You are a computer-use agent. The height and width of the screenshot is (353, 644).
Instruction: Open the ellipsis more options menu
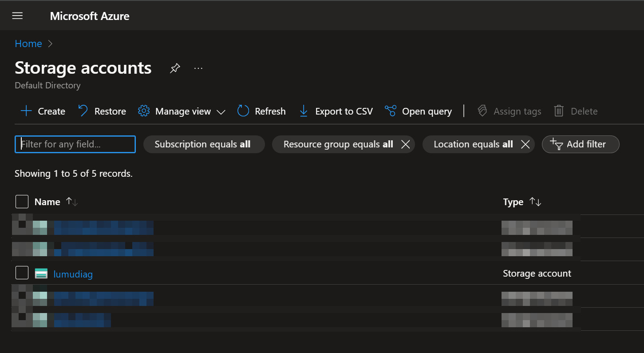click(198, 68)
